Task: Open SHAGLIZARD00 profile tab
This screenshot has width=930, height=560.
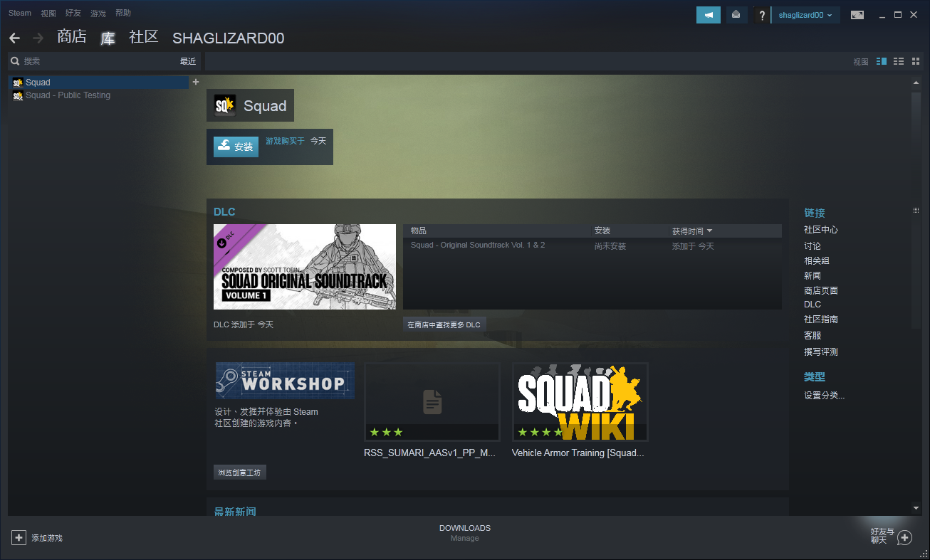Action: coord(229,38)
